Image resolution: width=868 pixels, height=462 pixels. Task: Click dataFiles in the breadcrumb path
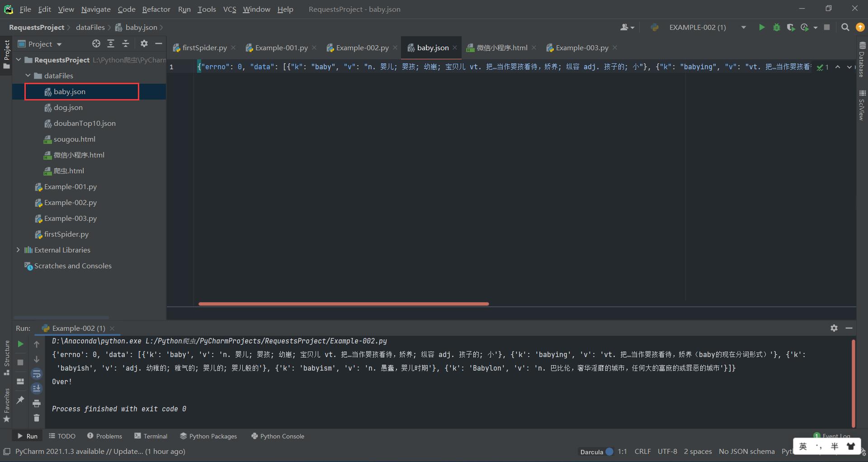90,28
